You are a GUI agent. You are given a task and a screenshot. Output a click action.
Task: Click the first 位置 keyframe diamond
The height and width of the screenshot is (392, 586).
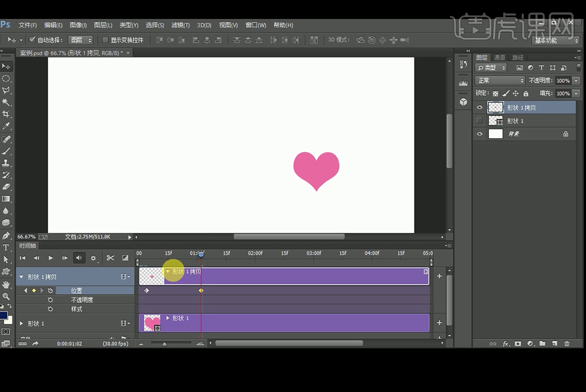point(146,290)
